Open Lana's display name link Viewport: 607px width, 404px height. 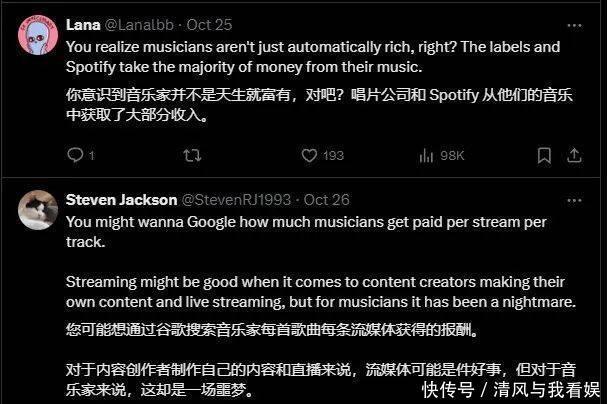[x=83, y=25]
